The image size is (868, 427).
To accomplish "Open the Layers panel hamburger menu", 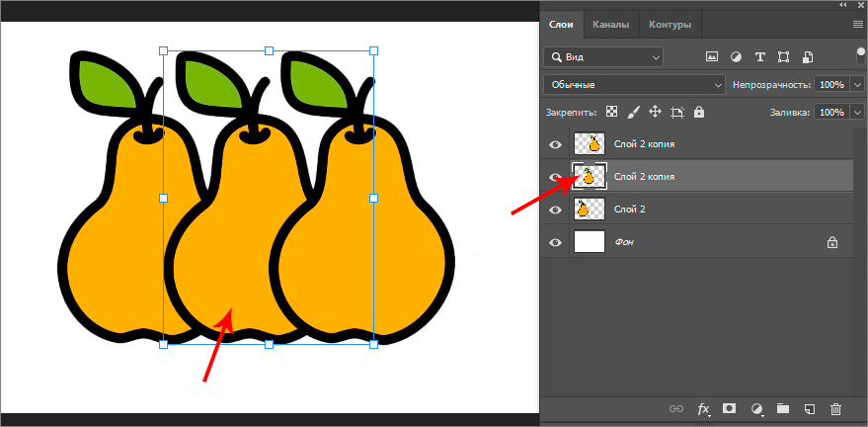I will point(857,24).
